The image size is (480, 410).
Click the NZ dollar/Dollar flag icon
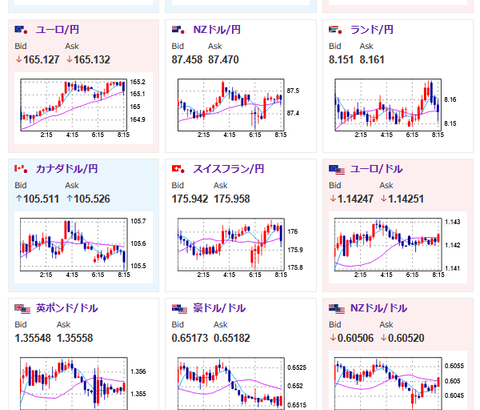pyautogui.click(x=337, y=309)
